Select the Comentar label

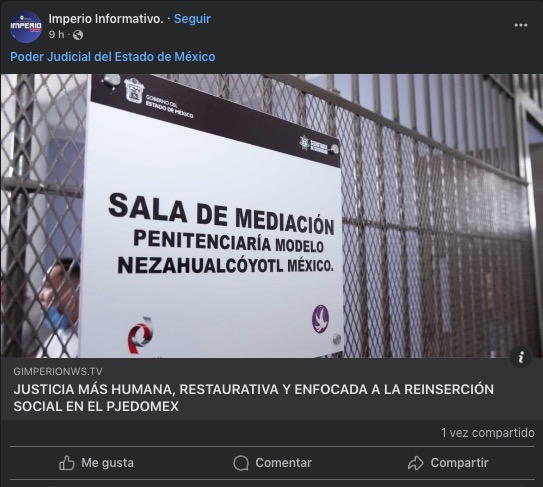pyautogui.click(x=284, y=463)
